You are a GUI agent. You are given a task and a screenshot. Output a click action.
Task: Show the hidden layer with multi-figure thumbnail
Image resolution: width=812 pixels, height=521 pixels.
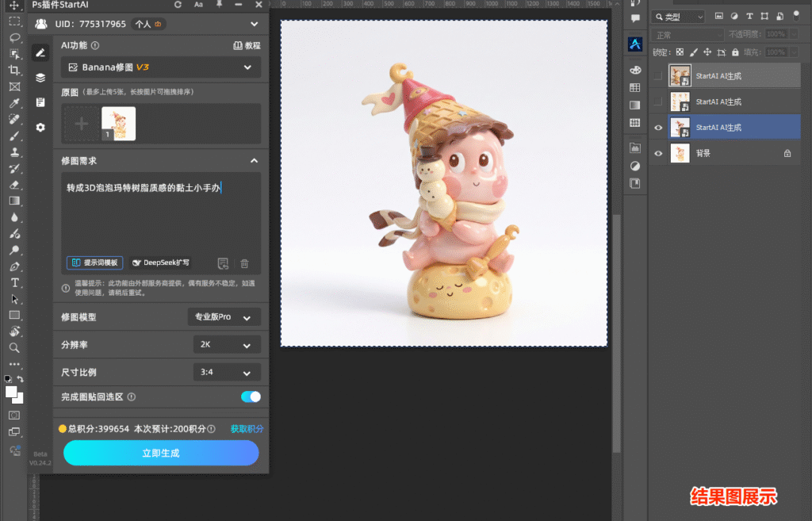[x=658, y=102]
